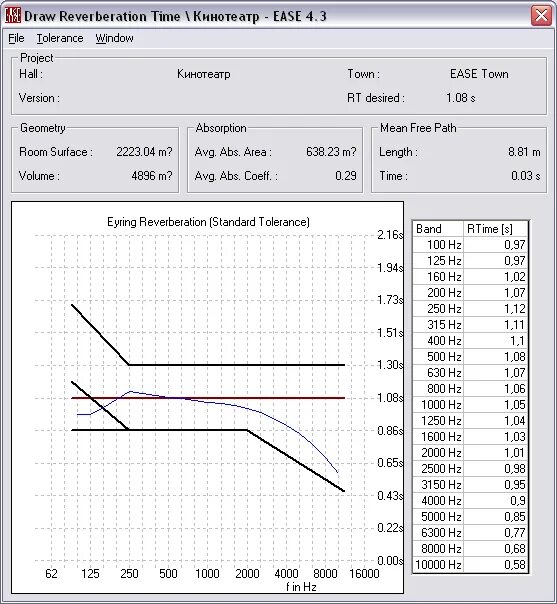Select the 400 Hz band row
The height and width of the screenshot is (604, 557).
[x=470, y=341]
